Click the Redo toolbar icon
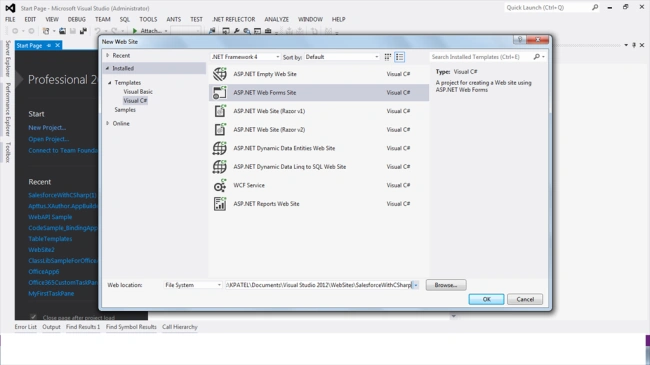650x365 pixels. coord(114,31)
